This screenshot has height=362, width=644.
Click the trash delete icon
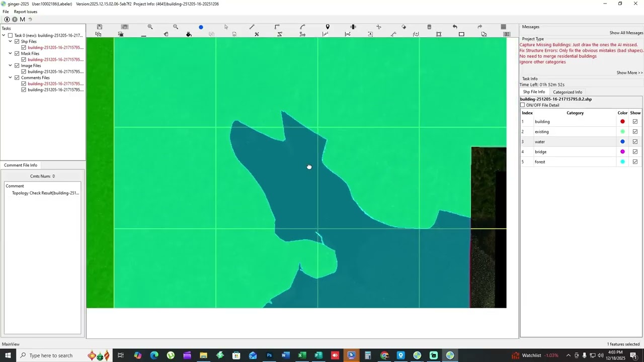(429, 27)
